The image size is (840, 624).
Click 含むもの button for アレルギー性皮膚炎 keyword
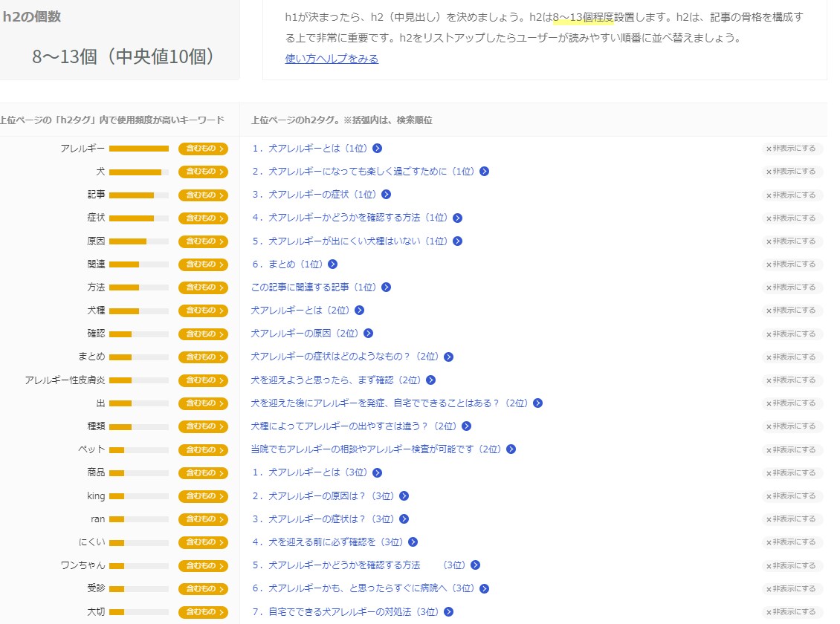(x=204, y=380)
